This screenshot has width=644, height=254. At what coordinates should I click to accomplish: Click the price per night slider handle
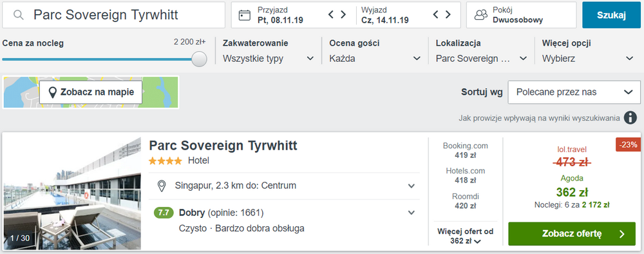pos(199,59)
